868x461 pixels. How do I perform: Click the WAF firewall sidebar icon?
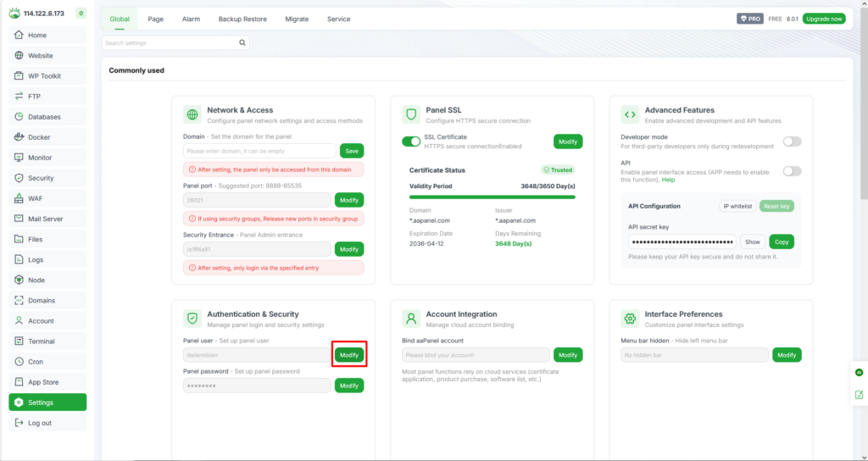coord(19,198)
